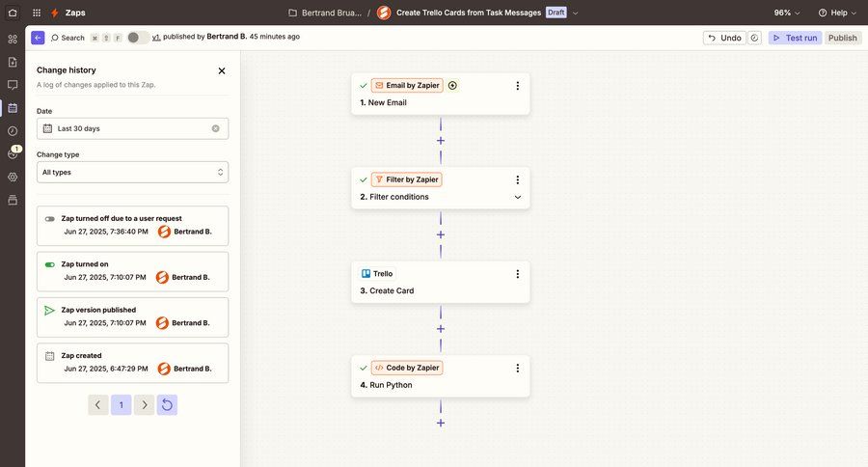This screenshot has width=868, height=467.
Task: Go to the previous history page
Action: (98, 405)
